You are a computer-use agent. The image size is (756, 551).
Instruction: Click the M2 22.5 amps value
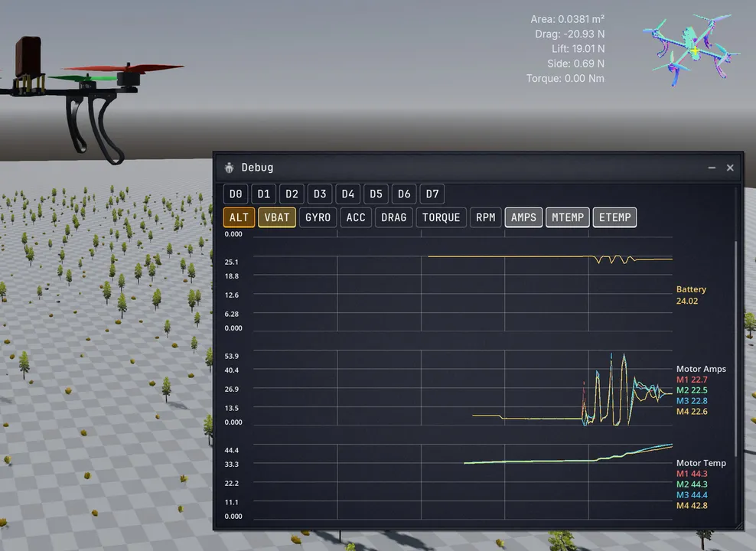point(692,390)
